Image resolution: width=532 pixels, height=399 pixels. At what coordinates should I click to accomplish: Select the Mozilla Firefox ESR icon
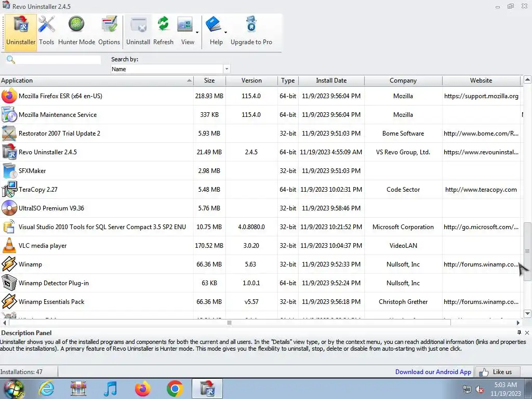coord(9,96)
